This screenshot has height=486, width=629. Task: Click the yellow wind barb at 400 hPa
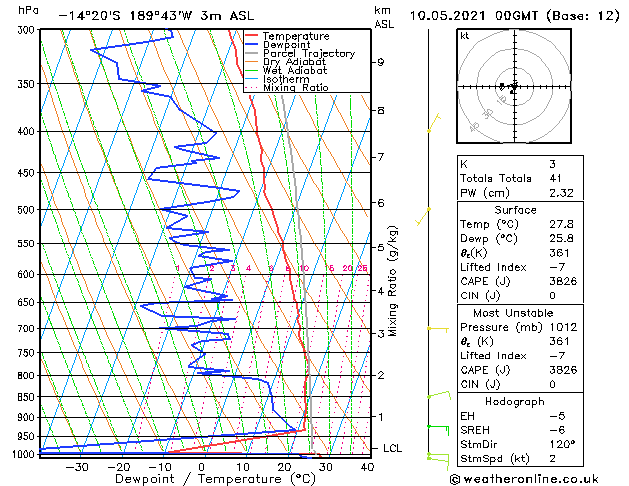[x=434, y=124]
